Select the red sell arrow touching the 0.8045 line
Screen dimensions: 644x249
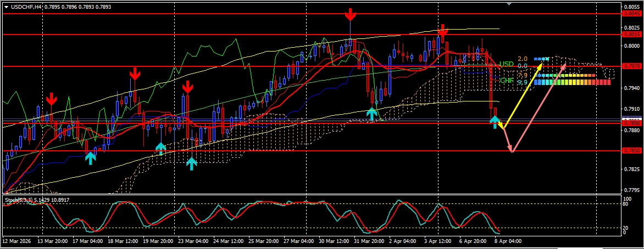click(x=350, y=15)
